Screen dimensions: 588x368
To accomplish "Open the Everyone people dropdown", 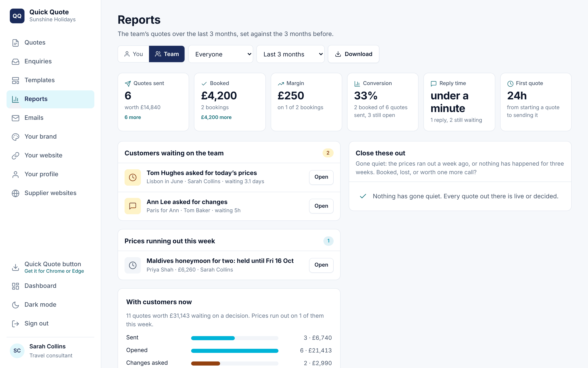I will coord(221,54).
